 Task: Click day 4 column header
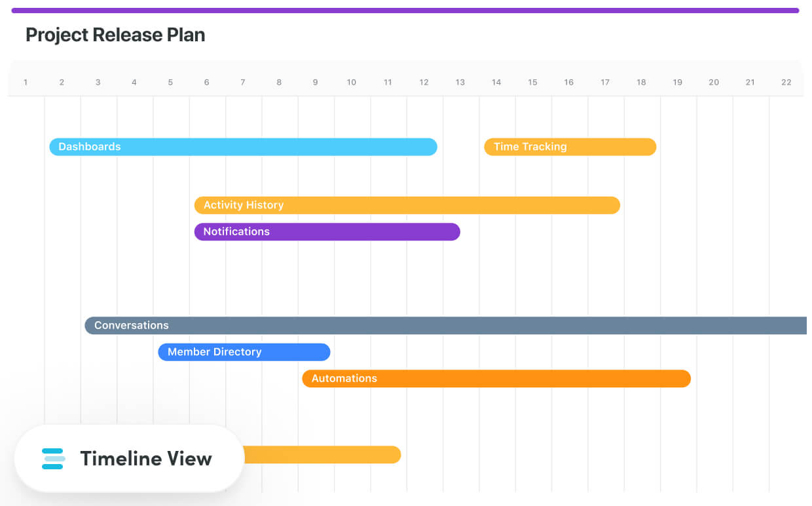(x=134, y=83)
